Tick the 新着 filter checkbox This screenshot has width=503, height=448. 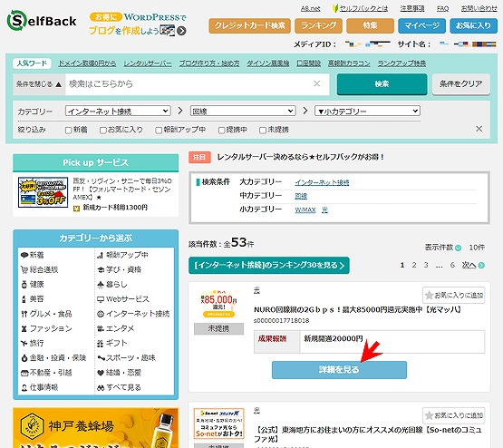[68, 131]
